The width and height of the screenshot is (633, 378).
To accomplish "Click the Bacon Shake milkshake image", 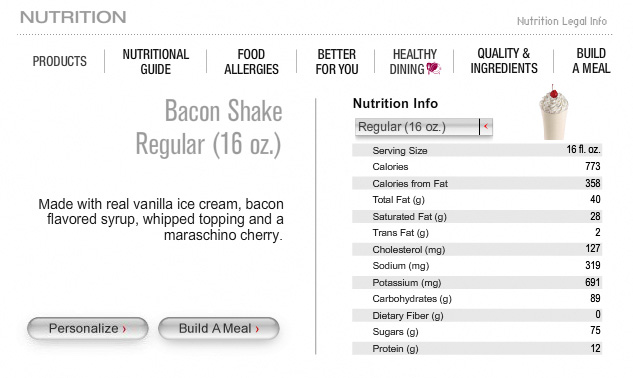I will click(x=553, y=112).
